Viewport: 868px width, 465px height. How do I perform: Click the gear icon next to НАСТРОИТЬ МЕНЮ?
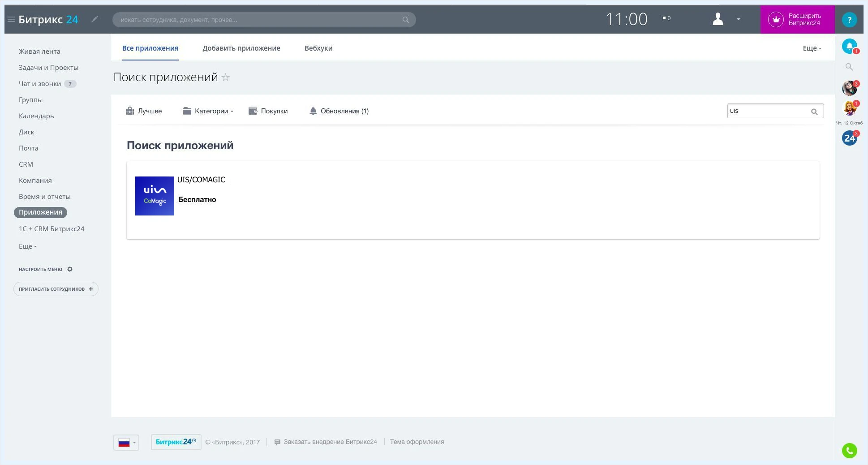[70, 269]
